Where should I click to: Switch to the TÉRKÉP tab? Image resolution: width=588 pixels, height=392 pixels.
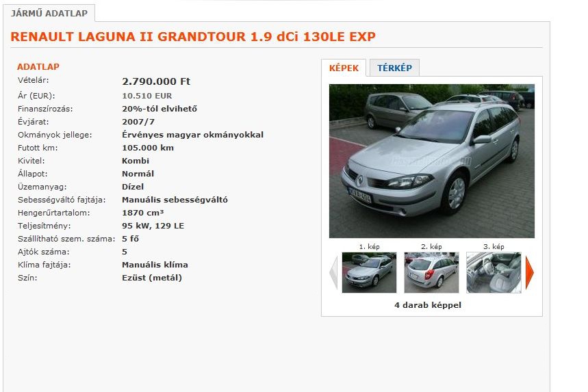[x=394, y=68]
